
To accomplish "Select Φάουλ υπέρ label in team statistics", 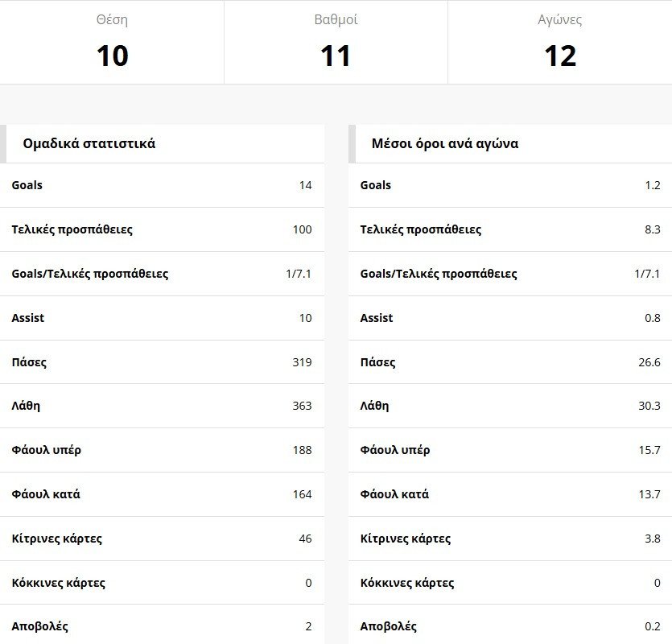I will pyautogui.click(x=46, y=450).
